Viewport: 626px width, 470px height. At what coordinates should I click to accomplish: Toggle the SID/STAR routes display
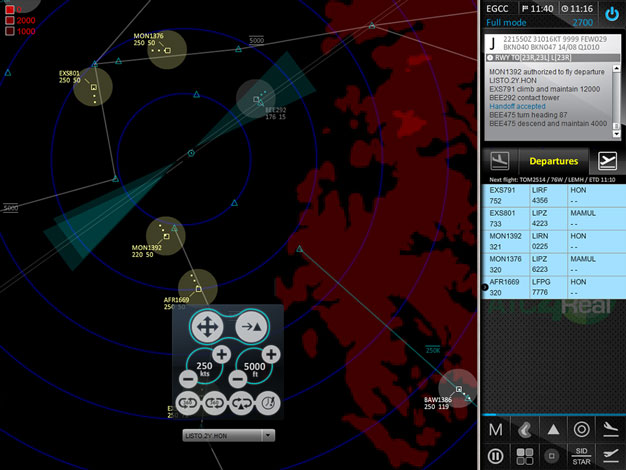(x=581, y=456)
